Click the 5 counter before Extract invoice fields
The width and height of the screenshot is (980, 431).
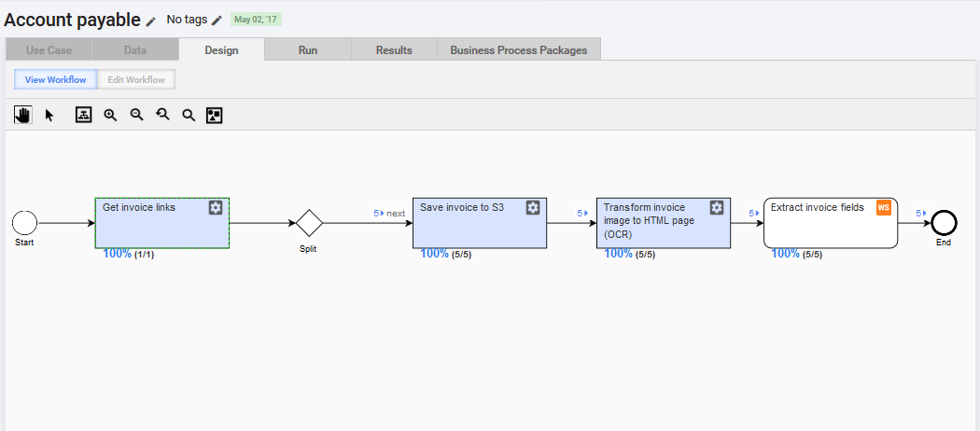point(754,214)
